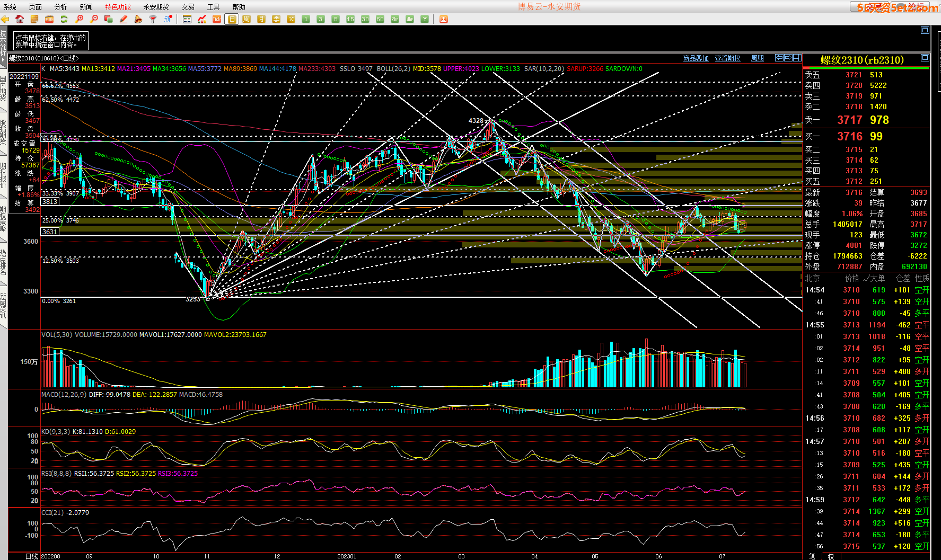Screen dimensions: 941x560
Task: Click the 买一 3716 price row
Action: tap(866, 137)
